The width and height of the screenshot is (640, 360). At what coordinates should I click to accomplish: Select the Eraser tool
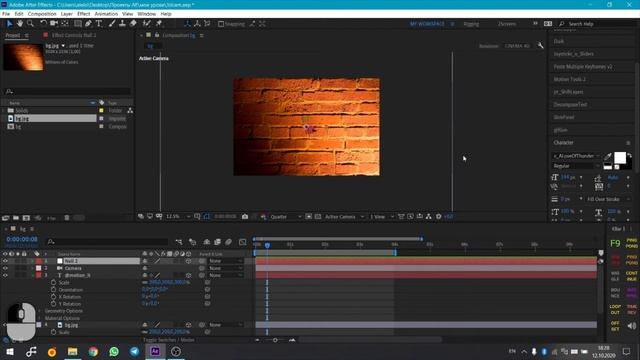click(133, 24)
